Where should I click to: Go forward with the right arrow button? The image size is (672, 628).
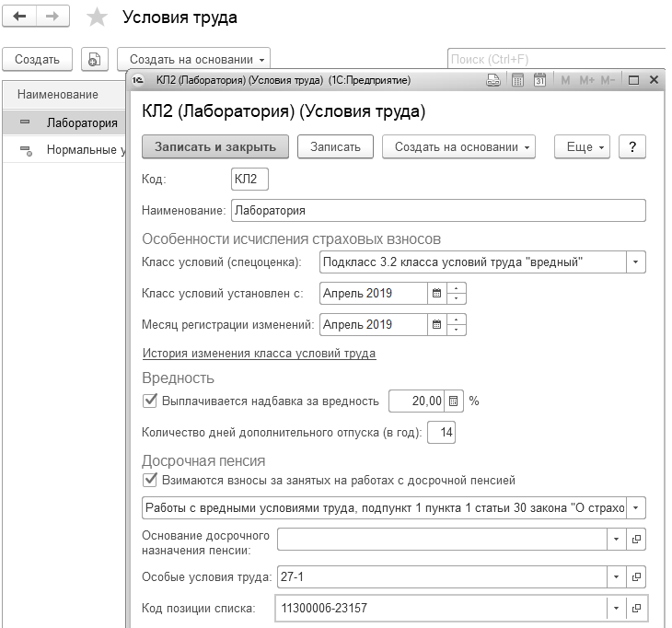point(52,17)
